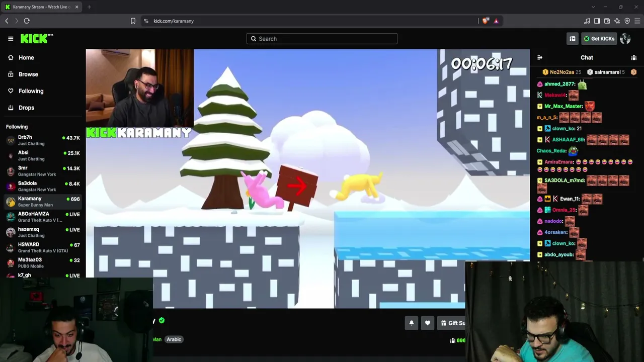This screenshot has width=644, height=362.
Task: Open k7_gh's channel from Following list
Action: pos(43,275)
